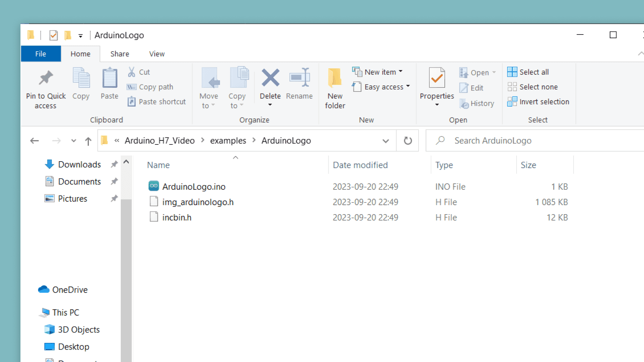Open Properties from the ribbon
644x362 pixels.
pos(436,78)
